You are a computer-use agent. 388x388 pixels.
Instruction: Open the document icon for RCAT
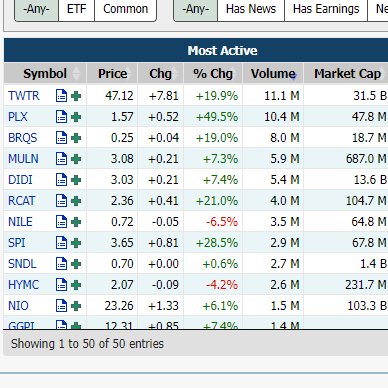(61, 201)
